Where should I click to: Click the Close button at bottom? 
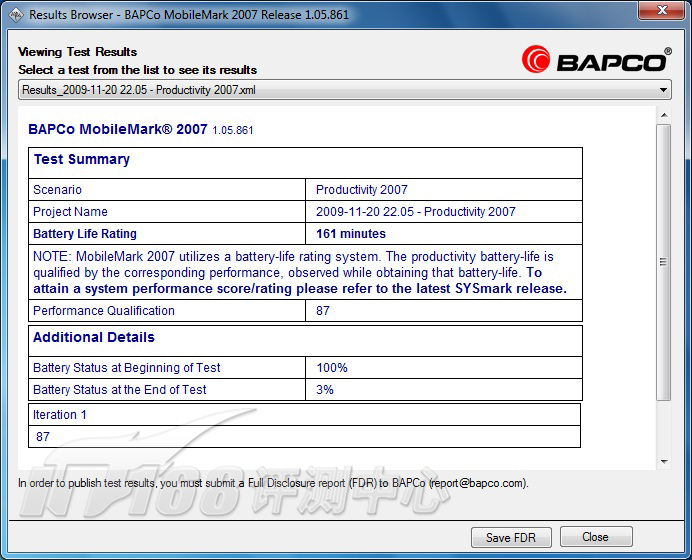[x=596, y=537]
